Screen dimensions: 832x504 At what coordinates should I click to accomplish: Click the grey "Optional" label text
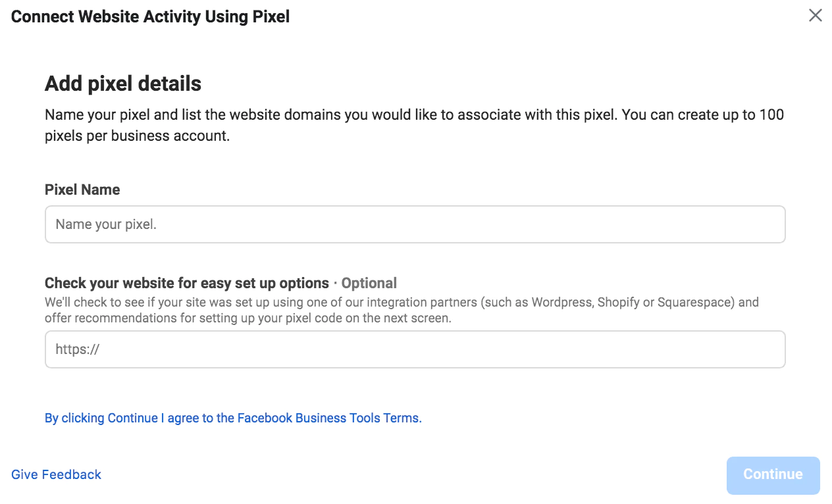(x=369, y=283)
